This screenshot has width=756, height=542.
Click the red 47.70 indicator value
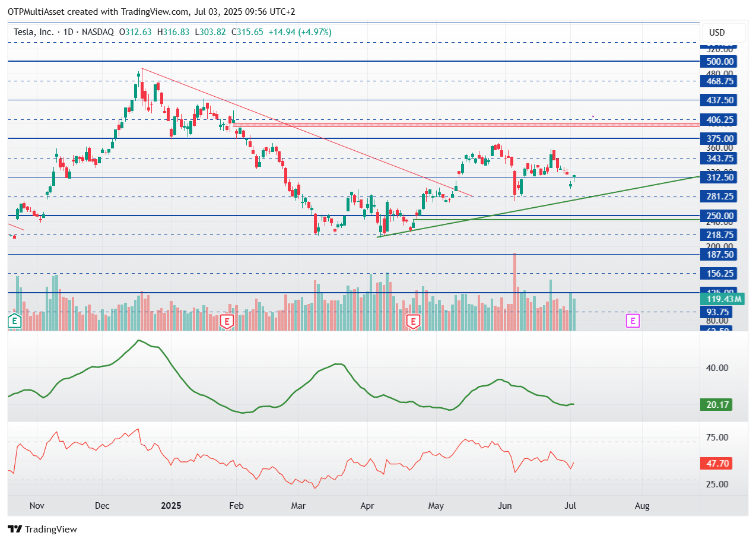716,464
